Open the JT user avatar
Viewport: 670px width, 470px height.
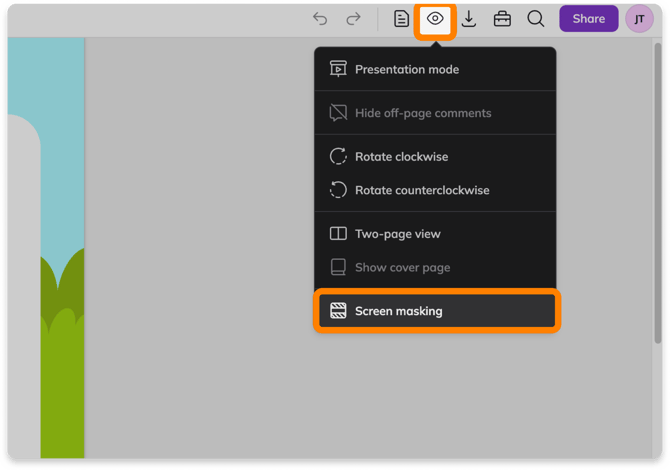[639, 19]
